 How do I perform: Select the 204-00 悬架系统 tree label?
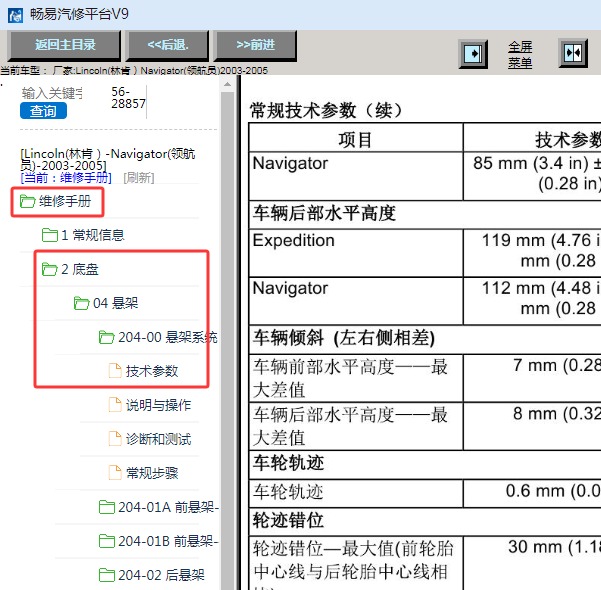click(x=167, y=337)
